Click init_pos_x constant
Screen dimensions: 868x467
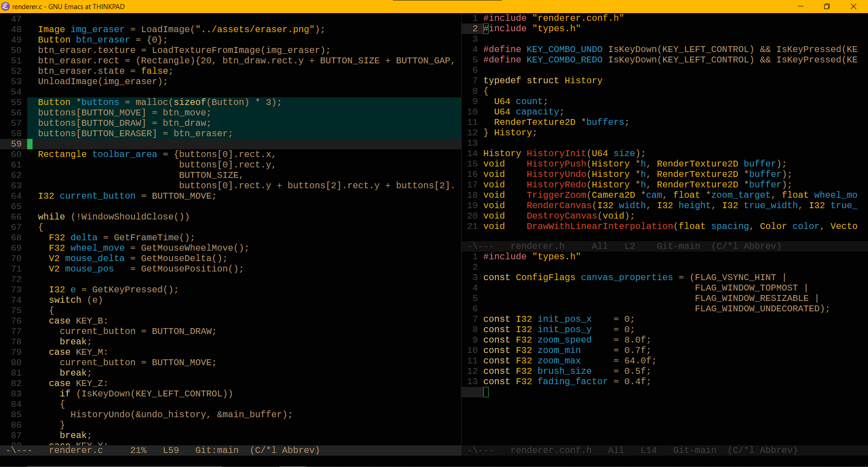click(565, 319)
